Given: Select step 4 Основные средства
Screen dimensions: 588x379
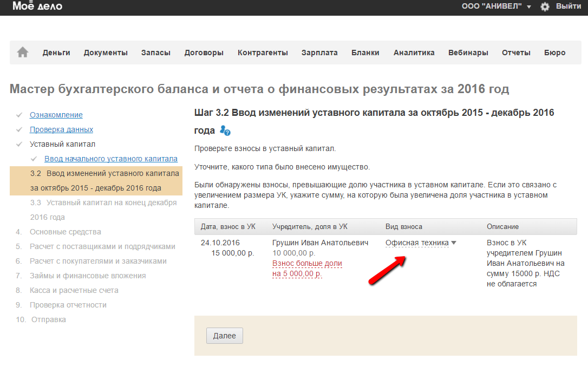Looking at the screenshot, I should [x=66, y=232].
